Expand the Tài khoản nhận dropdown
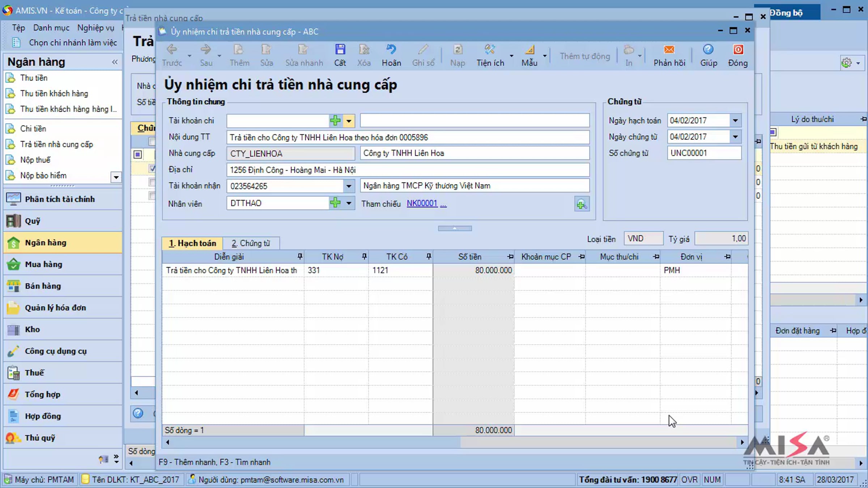Screen dimensions: 868x488 point(349,186)
